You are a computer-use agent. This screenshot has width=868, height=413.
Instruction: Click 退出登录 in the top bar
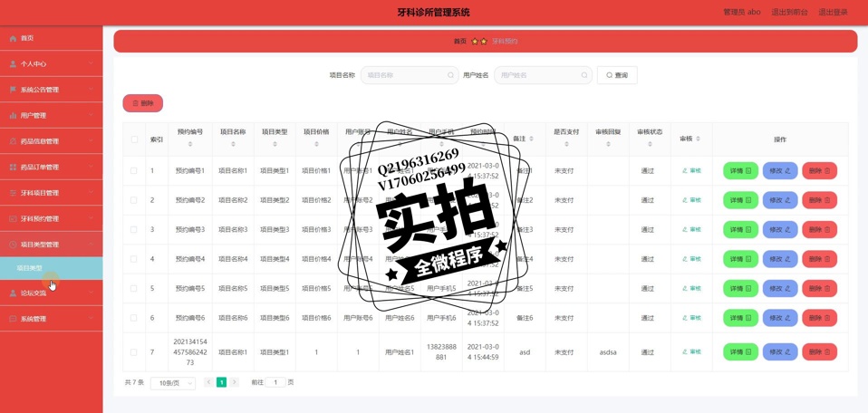(x=833, y=13)
